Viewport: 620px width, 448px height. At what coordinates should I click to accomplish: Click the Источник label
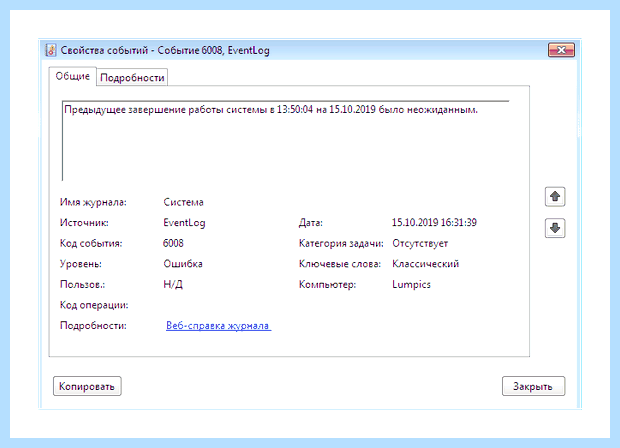click(84, 223)
